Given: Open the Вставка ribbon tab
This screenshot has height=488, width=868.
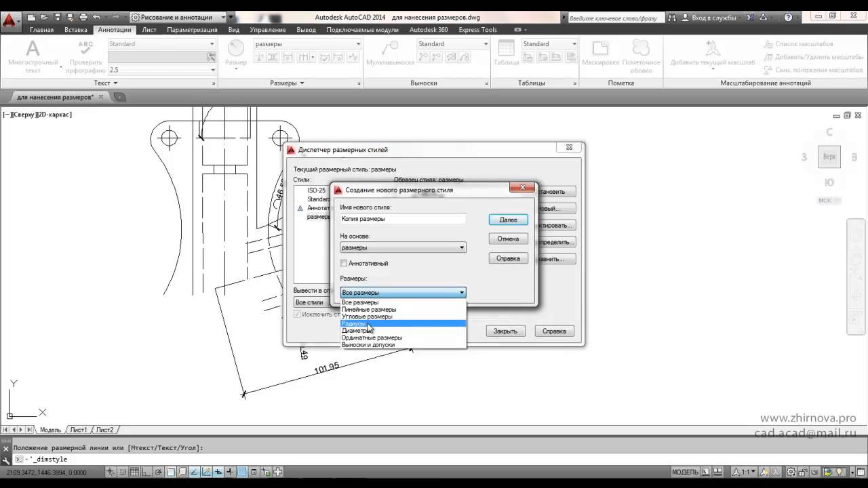Looking at the screenshot, I should pyautogui.click(x=76, y=30).
